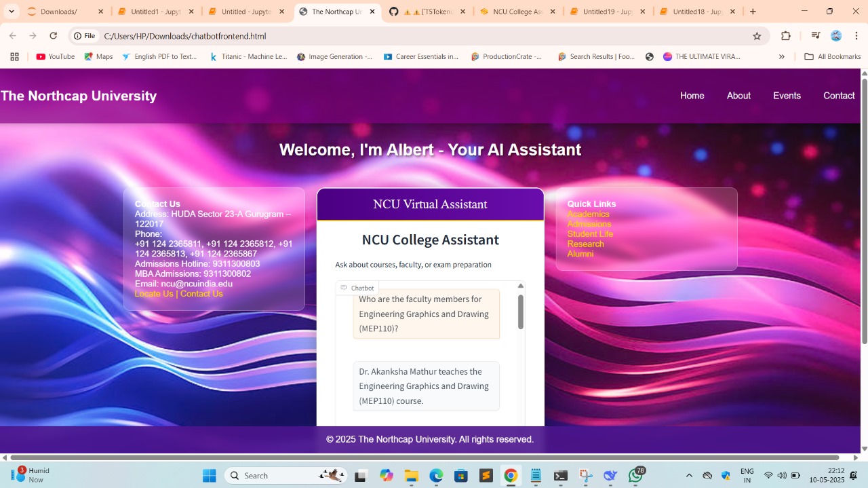Viewport: 868px width, 488px height.
Task: Open the Admissions quick link
Action: [x=589, y=223]
